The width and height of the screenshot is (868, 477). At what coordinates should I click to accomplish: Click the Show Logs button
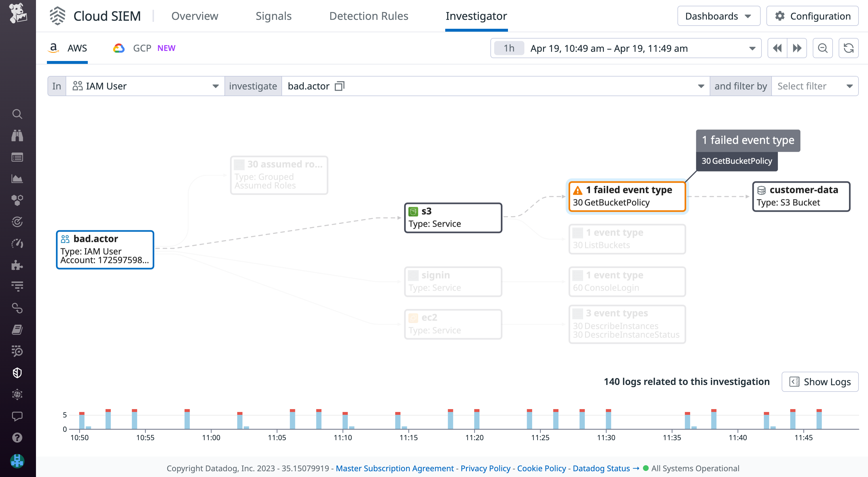pyautogui.click(x=820, y=382)
